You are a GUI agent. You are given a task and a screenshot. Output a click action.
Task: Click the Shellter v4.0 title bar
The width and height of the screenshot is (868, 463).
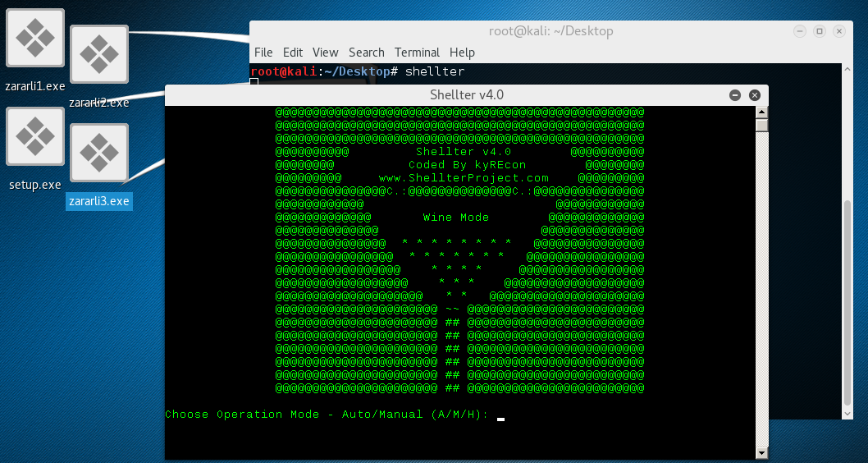(x=466, y=95)
